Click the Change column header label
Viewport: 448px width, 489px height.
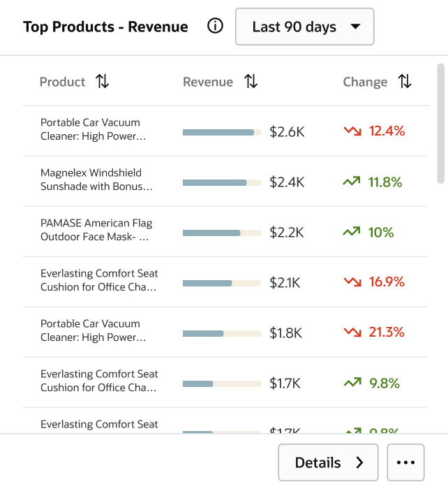click(365, 82)
